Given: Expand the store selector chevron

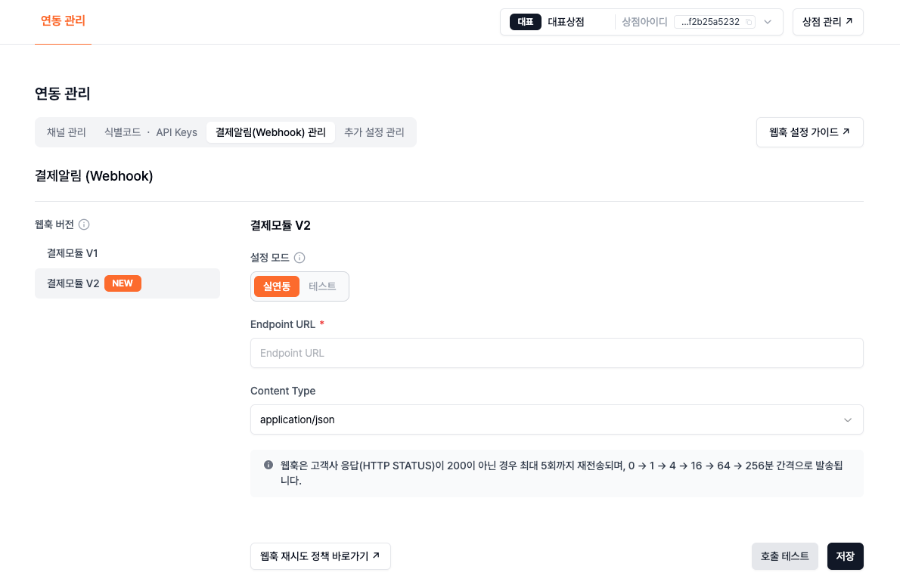Looking at the screenshot, I should click(768, 22).
